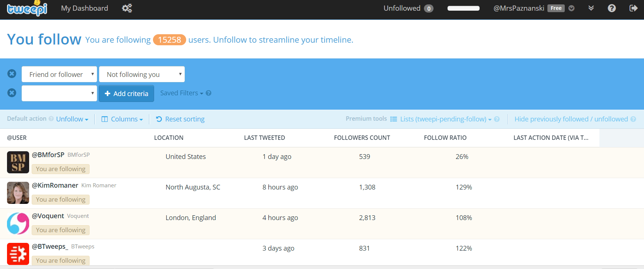Sort by LAST ACTION DATE column
The width and height of the screenshot is (644, 269).
[x=551, y=138]
